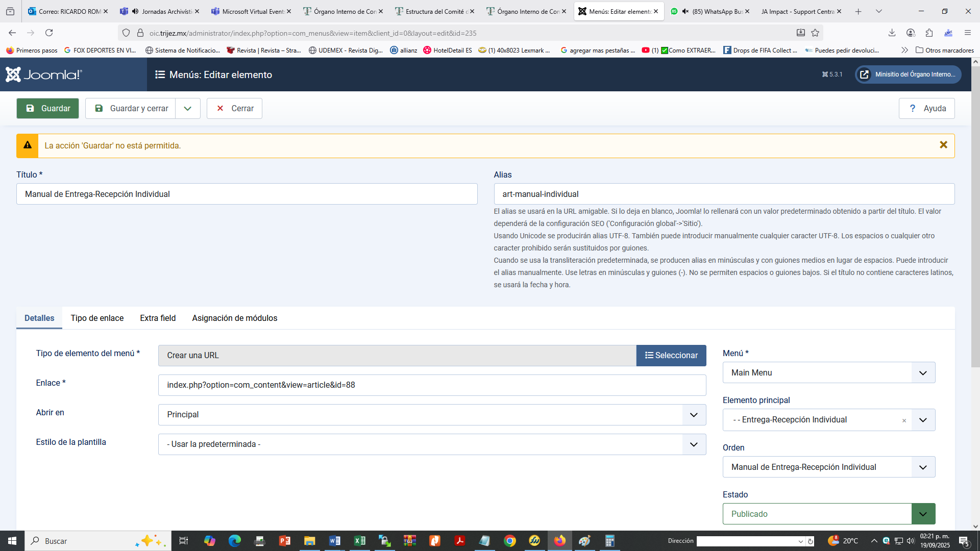Open the Menú Main Menu dropdown
980x551 pixels.
828,372
